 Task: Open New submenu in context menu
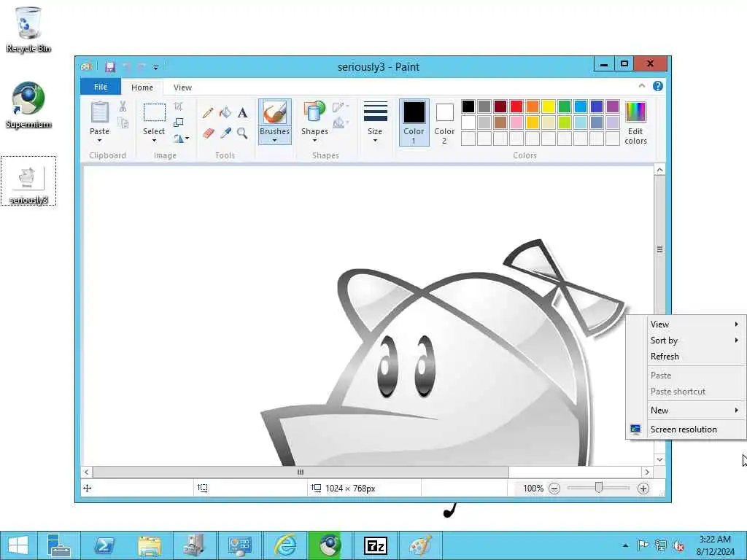pyautogui.click(x=686, y=411)
